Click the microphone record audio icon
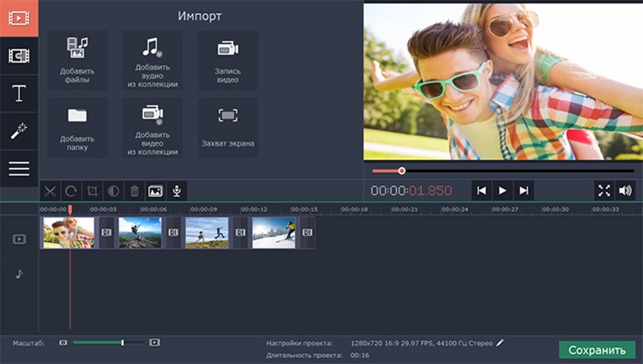This screenshot has height=364, width=643. pyautogui.click(x=177, y=191)
